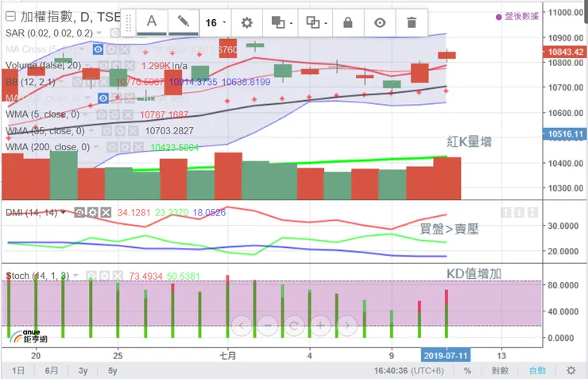Maximize the DMI pane

[x=532, y=213]
